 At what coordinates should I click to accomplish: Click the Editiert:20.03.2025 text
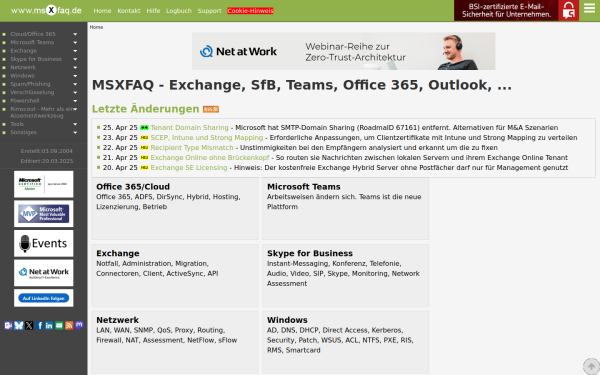tap(46, 161)
